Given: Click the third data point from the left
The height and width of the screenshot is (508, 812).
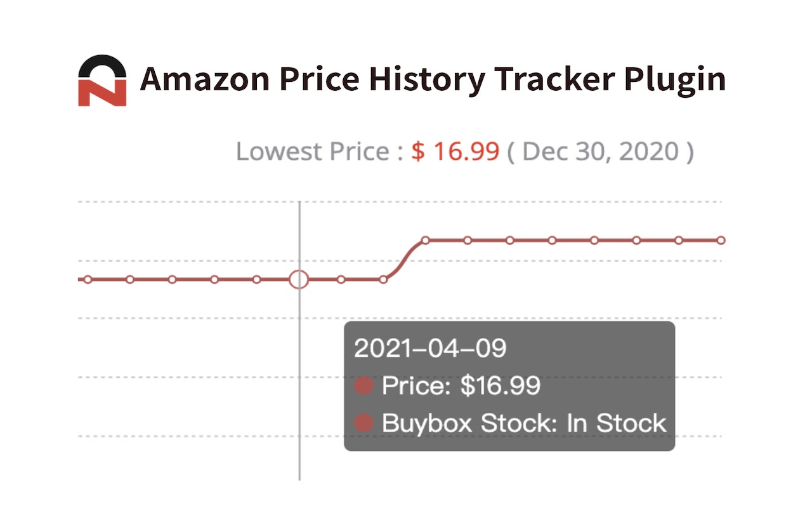Looking at the screenshot, I should (x=173, y=279).
